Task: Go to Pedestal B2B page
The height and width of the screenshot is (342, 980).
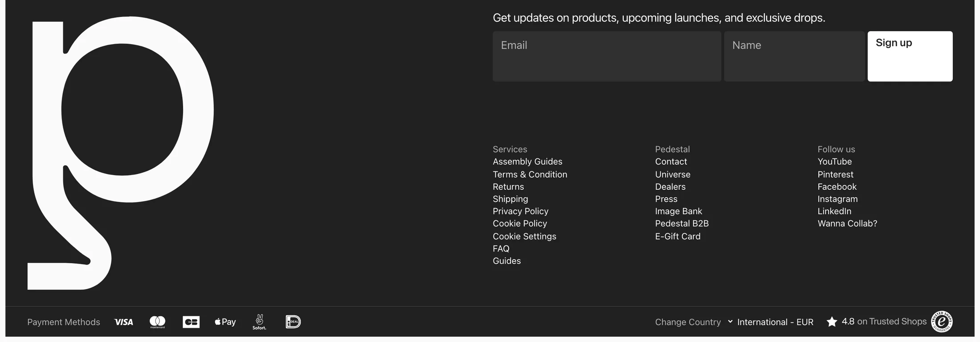Action: coord(682,224)
